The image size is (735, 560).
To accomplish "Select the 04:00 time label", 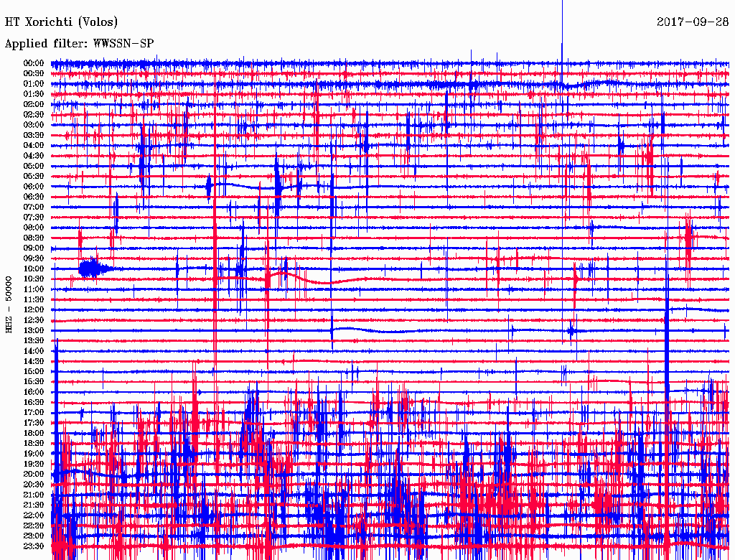I will pos(34,146).
